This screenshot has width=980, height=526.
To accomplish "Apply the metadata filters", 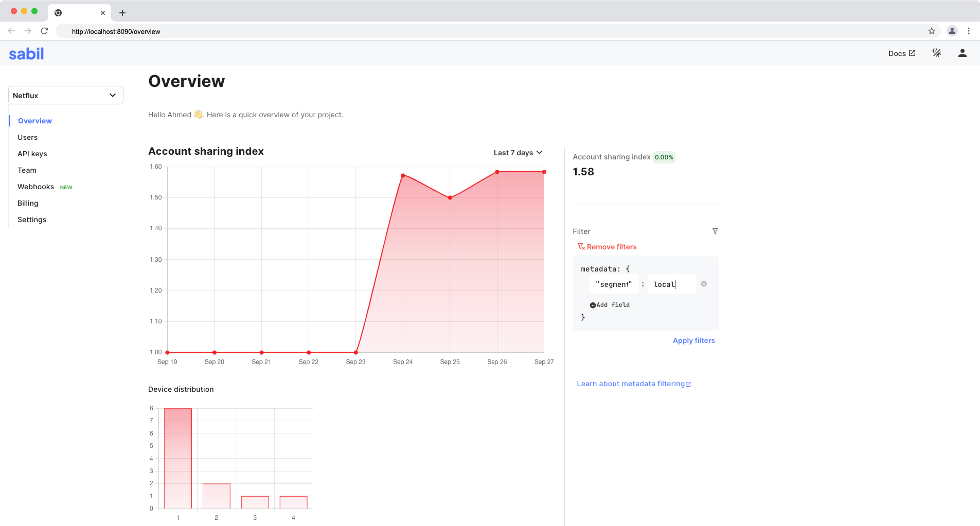I will (693, 340).
